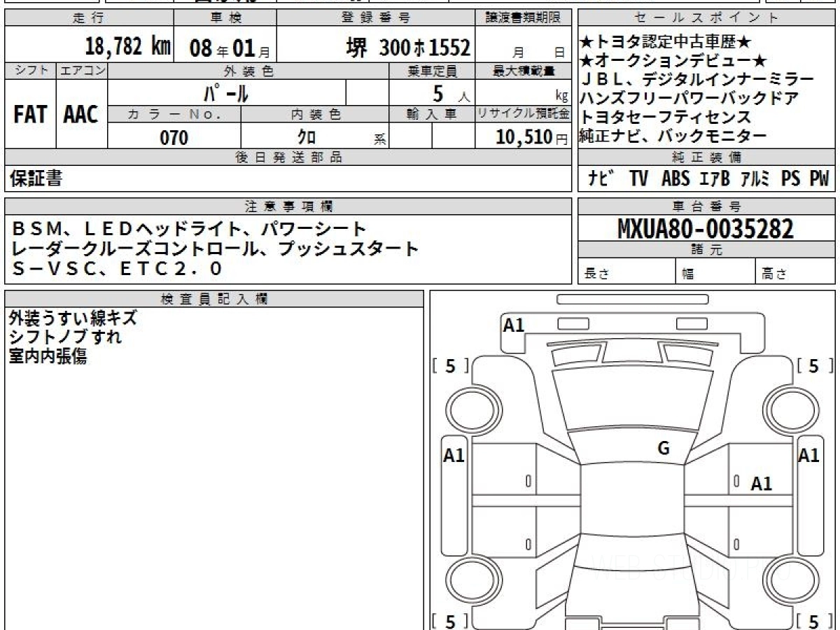840x630 pixels.
Task: Click the G mark on the windshield diagram
Action: coord(664,449)
